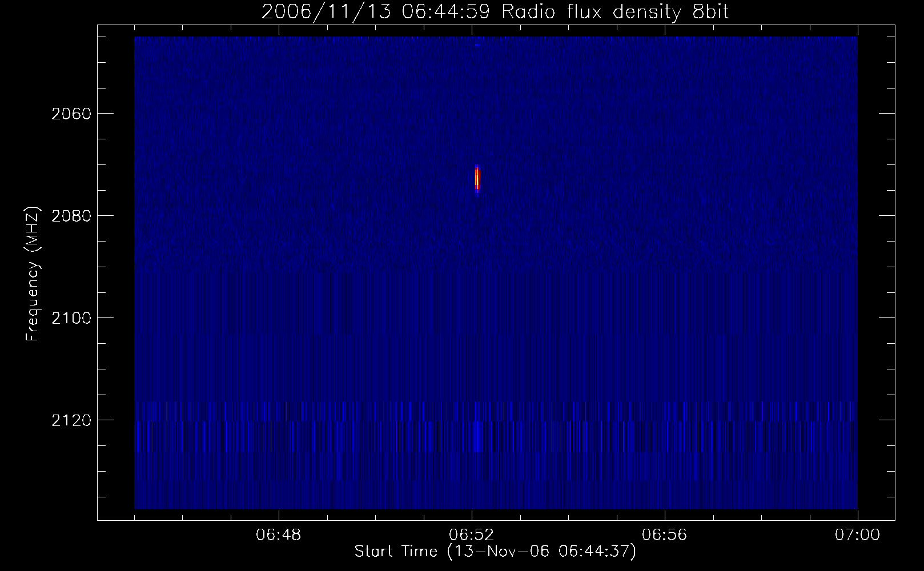Image resolution: width=924 pixels, height=571 pixels.
Task: Click the Start Time axis title
Action: tap(495, 552)
